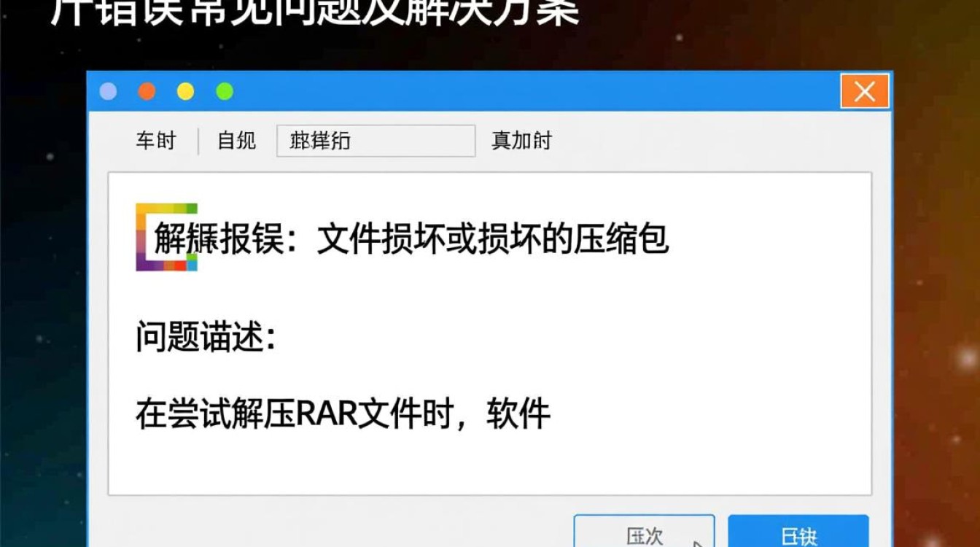Close the dialog with the orange X

865,91
